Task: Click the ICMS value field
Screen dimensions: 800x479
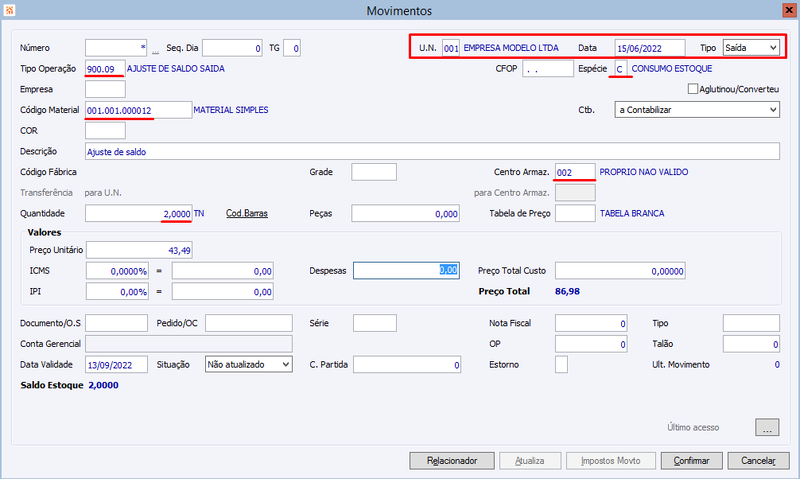Action: point(222,271)
